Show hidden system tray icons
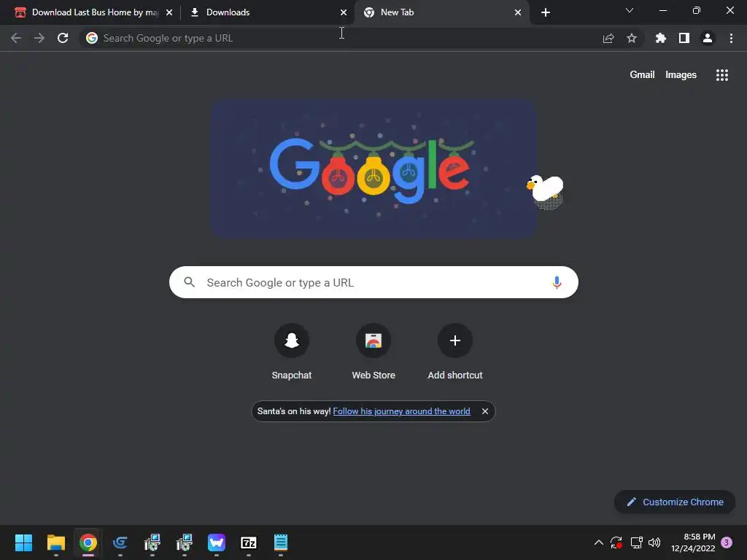 [599, 542]
